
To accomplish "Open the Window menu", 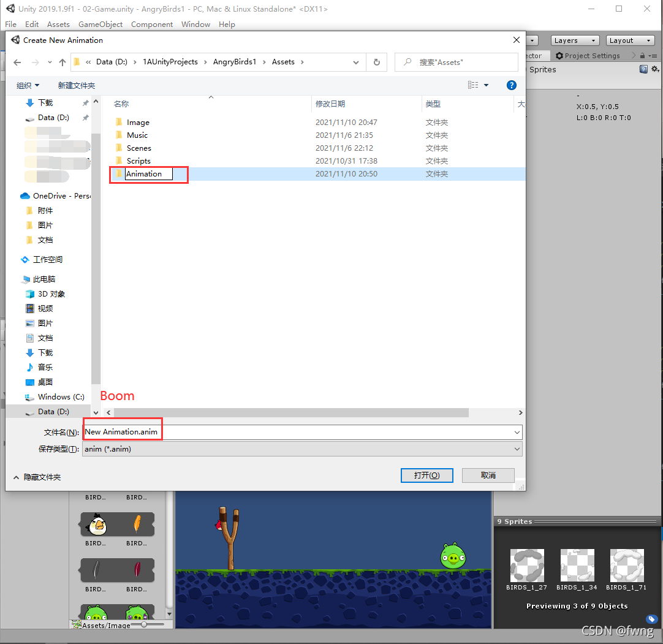I will tap(195, 25).
